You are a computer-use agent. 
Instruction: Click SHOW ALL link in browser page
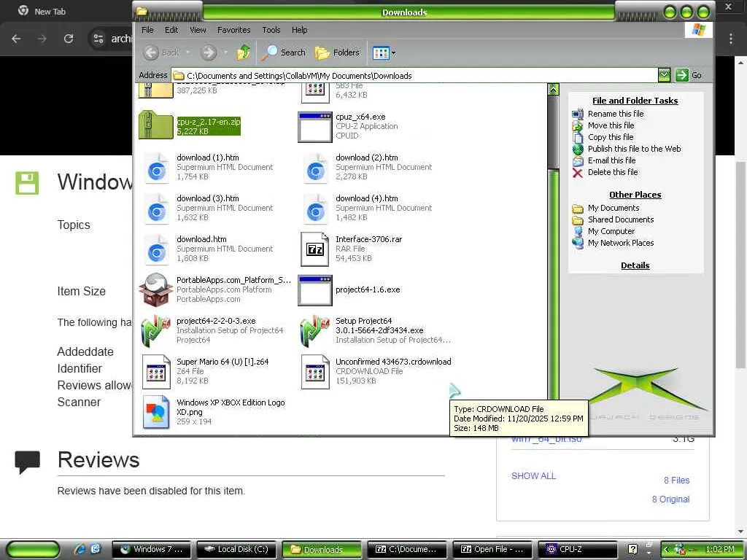(x=533, y=475)
